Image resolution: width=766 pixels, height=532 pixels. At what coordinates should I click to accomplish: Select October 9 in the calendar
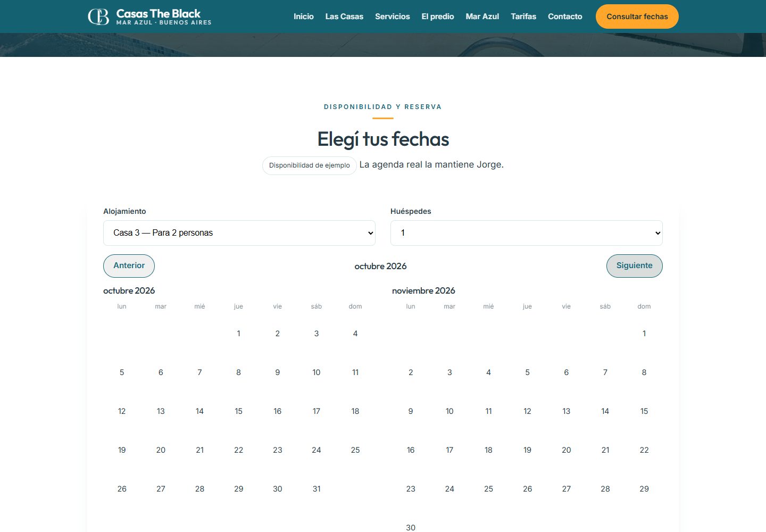click(x=278, y=372)
